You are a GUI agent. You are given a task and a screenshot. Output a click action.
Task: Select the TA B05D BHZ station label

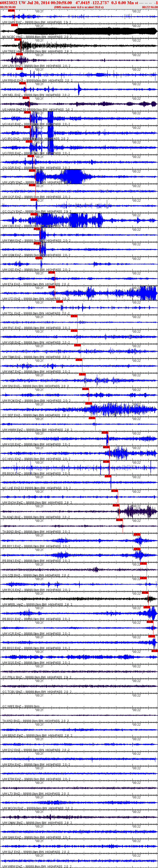[x=36, y=531]
